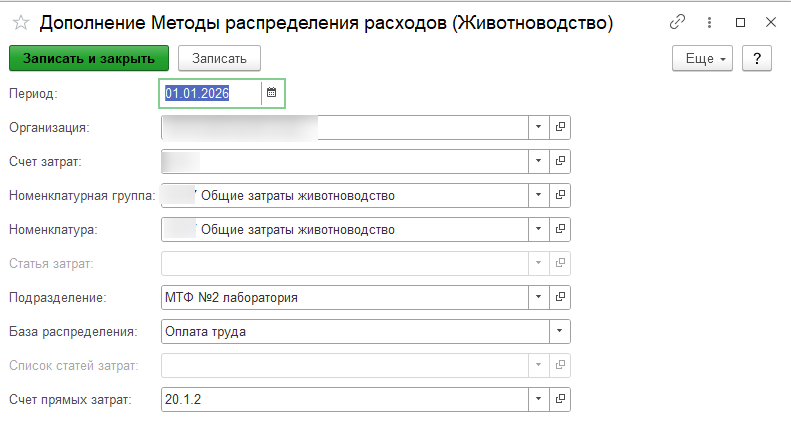This screenshot has width=791, height=422.
Task: Open Счет затрат item with the open icon
Action: point(560,161)
